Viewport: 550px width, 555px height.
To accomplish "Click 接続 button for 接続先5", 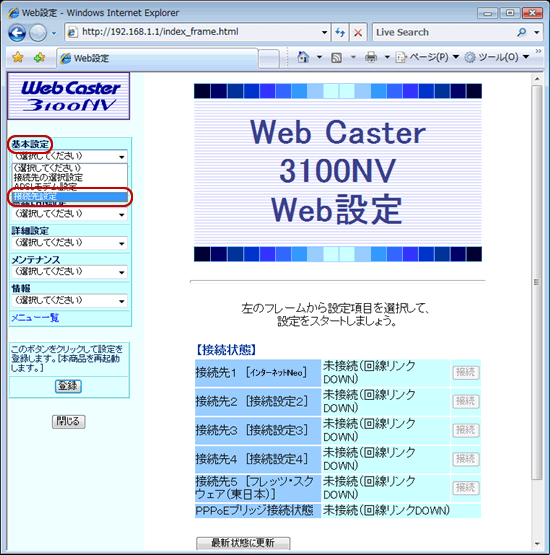I will pyautogui.click(x=465, y=488).
